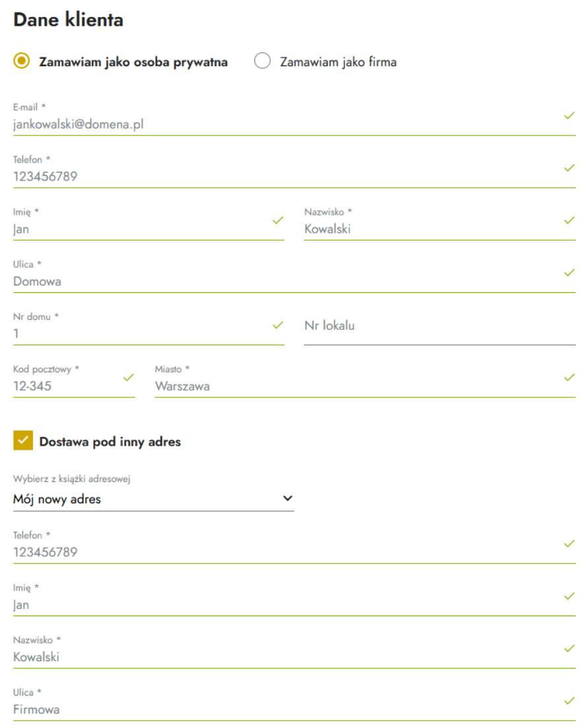The height and width of the screenshot is (728, 586).
Task: Click the Mój nowy adres selected value
Action: coord(57,499)
